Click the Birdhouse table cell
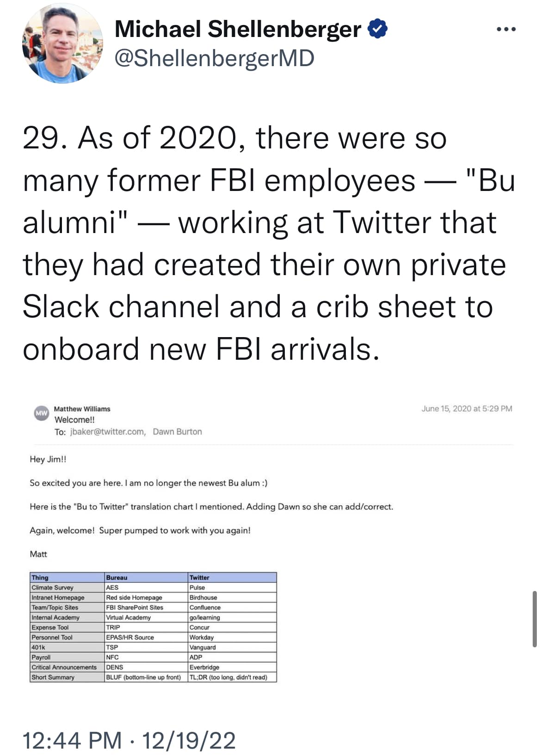The image size is (541, 756). coord(232,597)
